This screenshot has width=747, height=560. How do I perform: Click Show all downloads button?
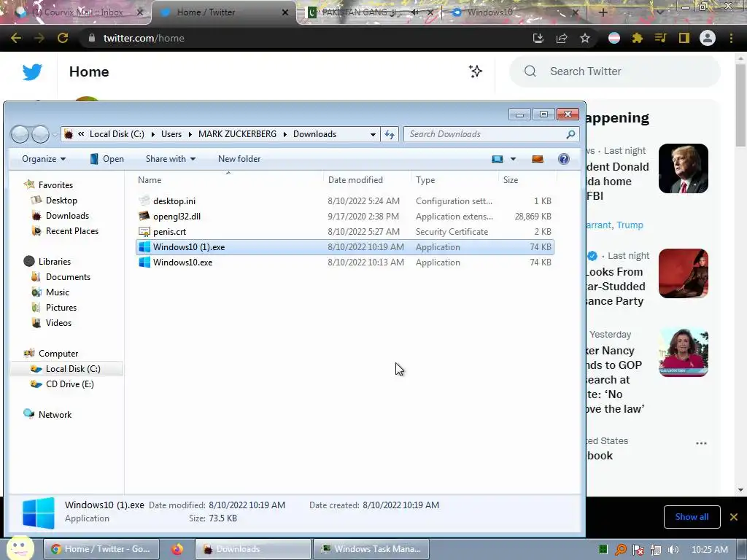pos(692,517)
